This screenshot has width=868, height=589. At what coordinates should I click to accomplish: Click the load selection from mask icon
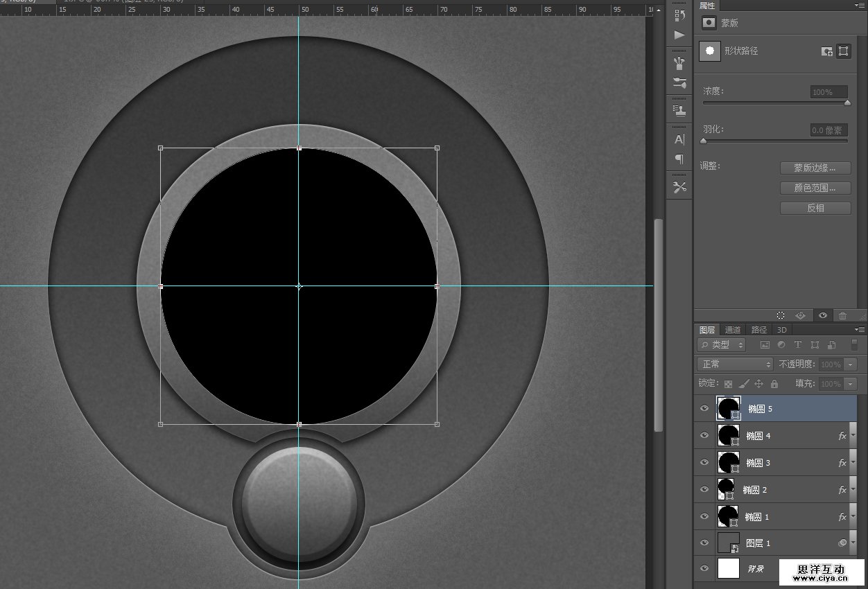coord(781,315)
